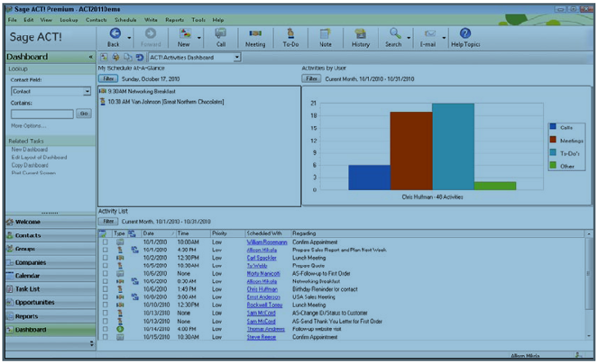This screenshot has width=597, height=364.
Task: Click Filter button for My Schedule At-A-Glance
Action: (108, 79)
